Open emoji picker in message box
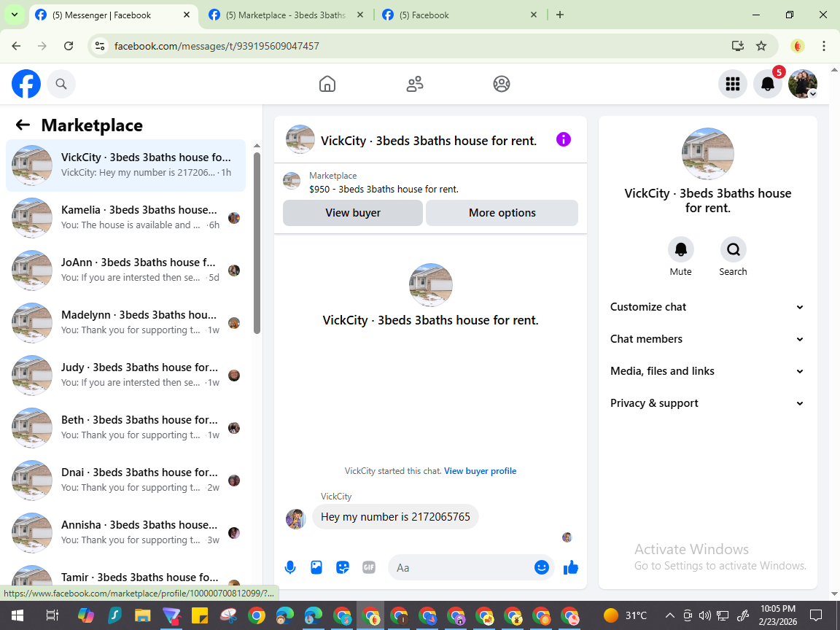 [542, 567]
